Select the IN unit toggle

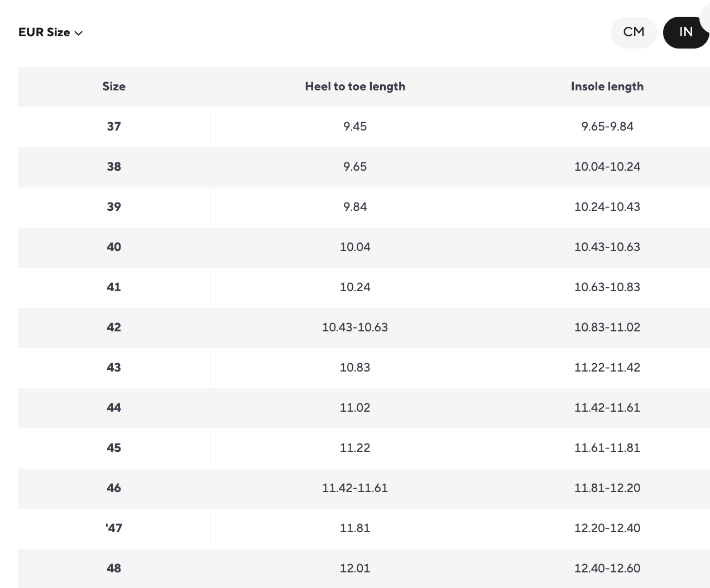point(685,32)
